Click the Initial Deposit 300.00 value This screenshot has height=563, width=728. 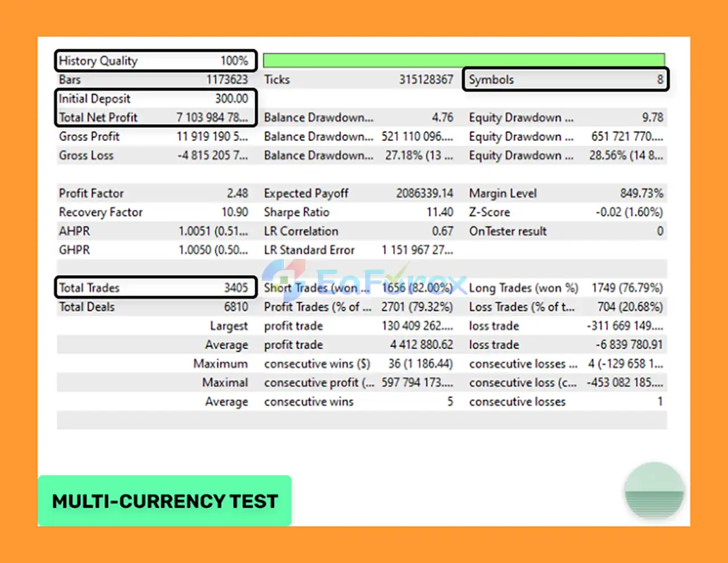point(231,98)
